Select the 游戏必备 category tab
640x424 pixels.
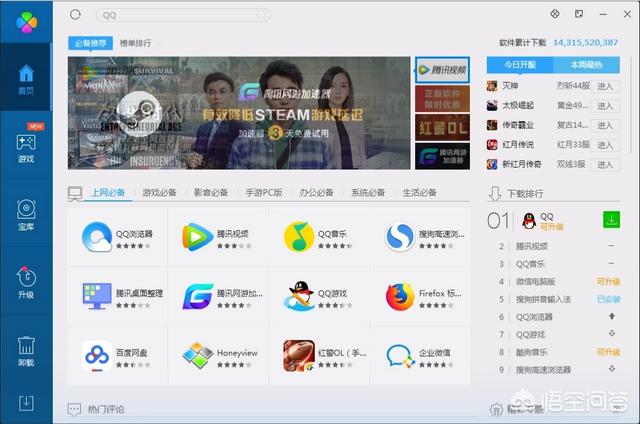pyautogui.click(x=160, y=193)
